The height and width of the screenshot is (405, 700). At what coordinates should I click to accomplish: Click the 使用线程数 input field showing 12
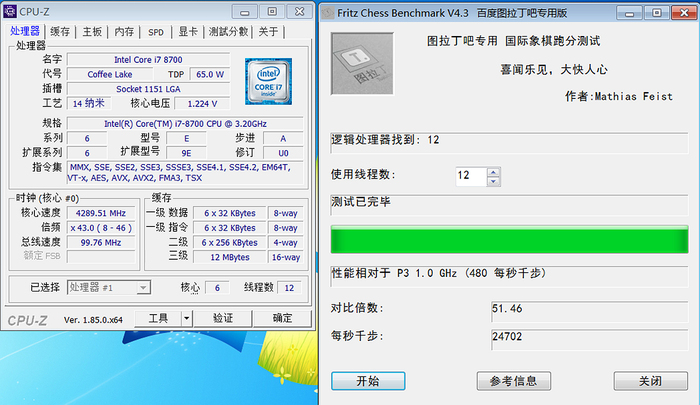pos(471,176)
